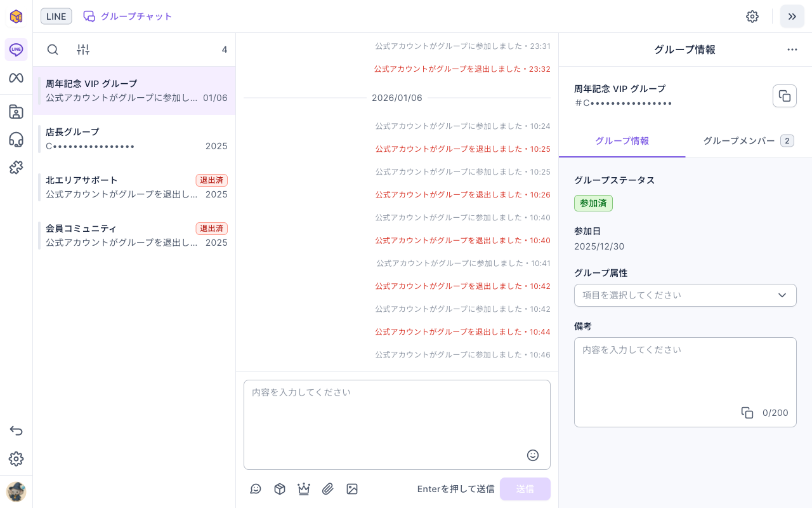Image resolution: width=812 pixels, height=508 pixels.
Task: Select the 北エリアサポート chat
Action: [134, 187]
